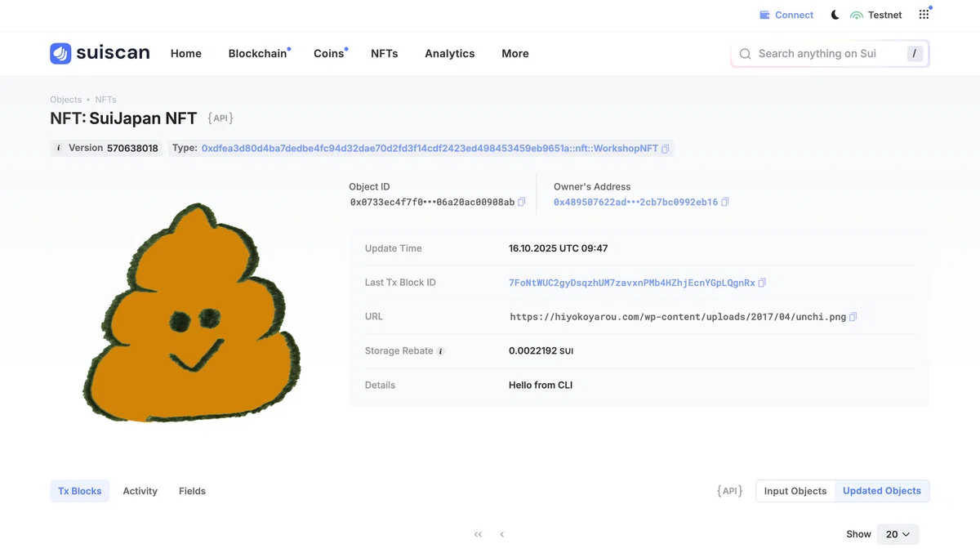Click the suiscan logo icon

point(60,53)
